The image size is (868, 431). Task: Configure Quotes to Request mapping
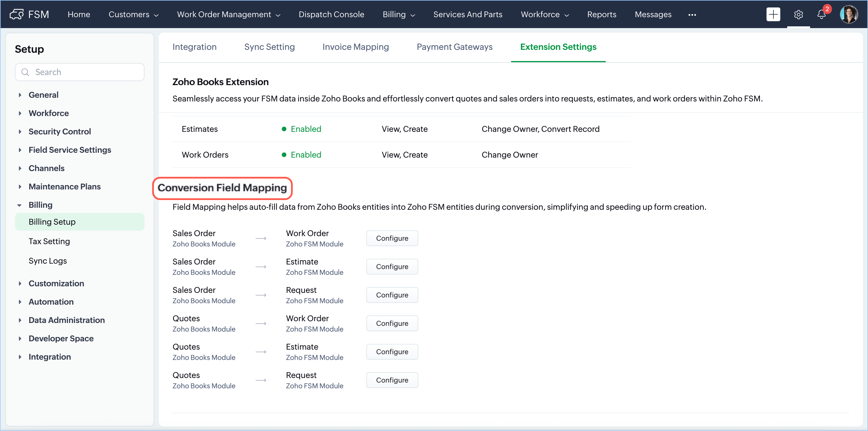pyautogui.click(x=392, y=380)
